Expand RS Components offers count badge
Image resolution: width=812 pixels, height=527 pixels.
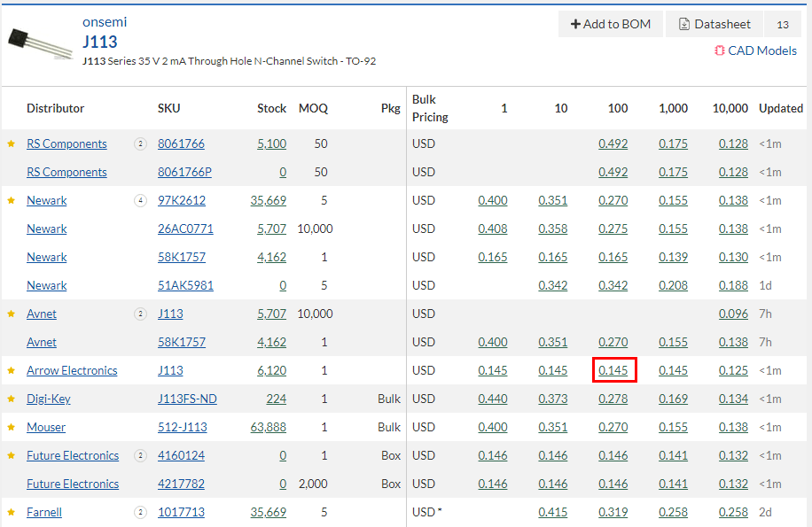tap(140, 143)
